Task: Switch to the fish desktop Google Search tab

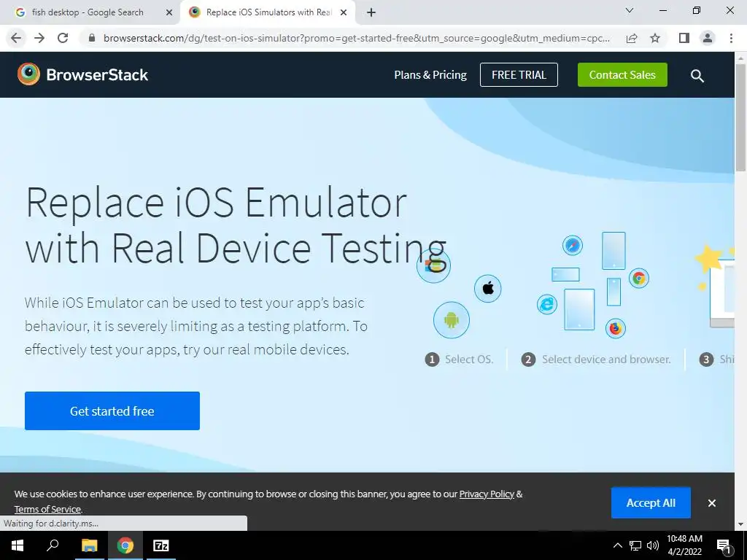Action: (x=88, y=12)
